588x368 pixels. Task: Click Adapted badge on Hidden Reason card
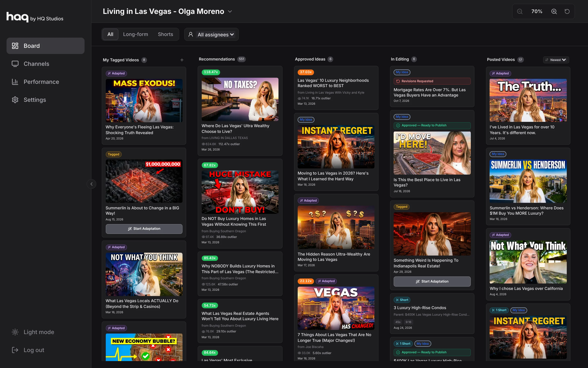click(x=308, y=201)
